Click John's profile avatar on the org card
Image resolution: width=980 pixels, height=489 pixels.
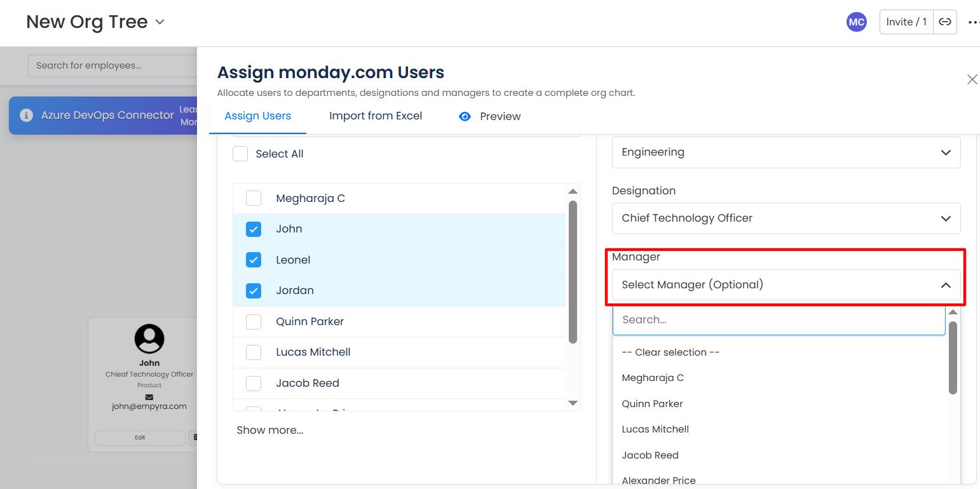click(x=149, y=338)
